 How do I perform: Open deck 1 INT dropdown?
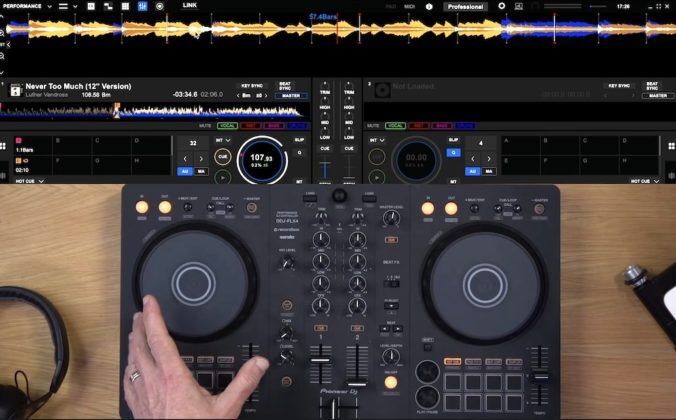(x=223, y=140)
